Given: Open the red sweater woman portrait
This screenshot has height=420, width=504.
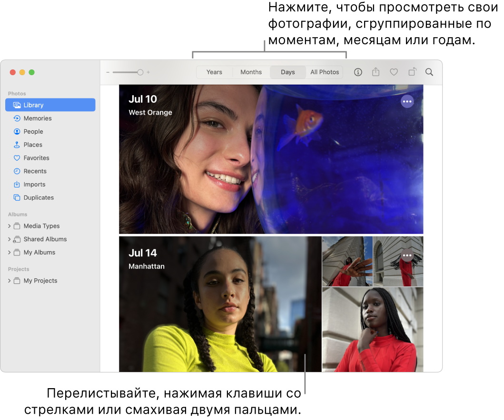Looking at the screenshot, I should click(x=373, y=330).
